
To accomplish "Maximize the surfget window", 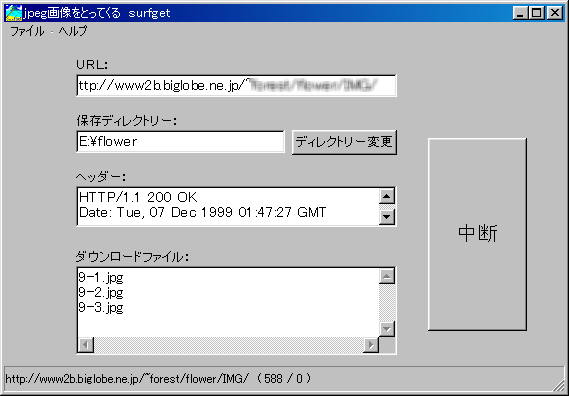I will tap(537, 13).
